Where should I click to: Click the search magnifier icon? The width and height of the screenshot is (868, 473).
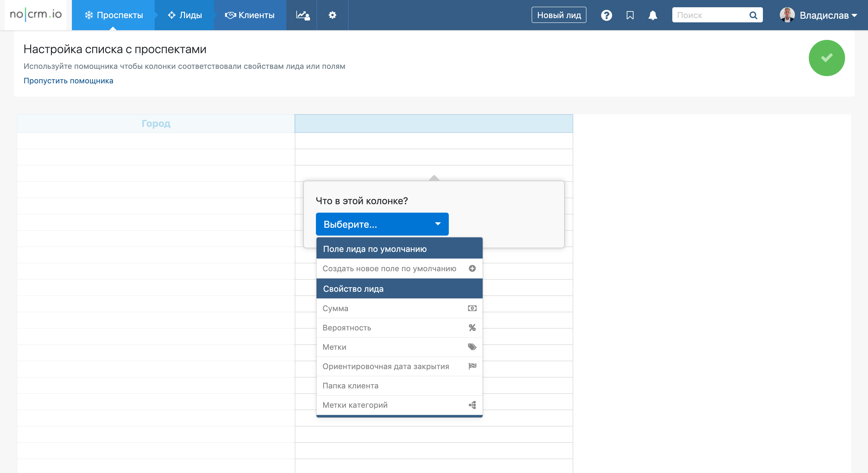click(753, 15)
